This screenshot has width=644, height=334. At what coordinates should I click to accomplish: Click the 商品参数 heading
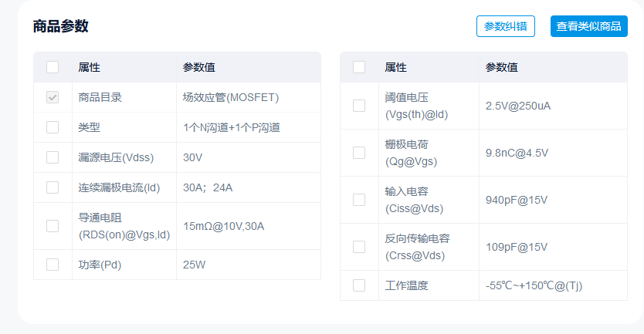(60, 26)
